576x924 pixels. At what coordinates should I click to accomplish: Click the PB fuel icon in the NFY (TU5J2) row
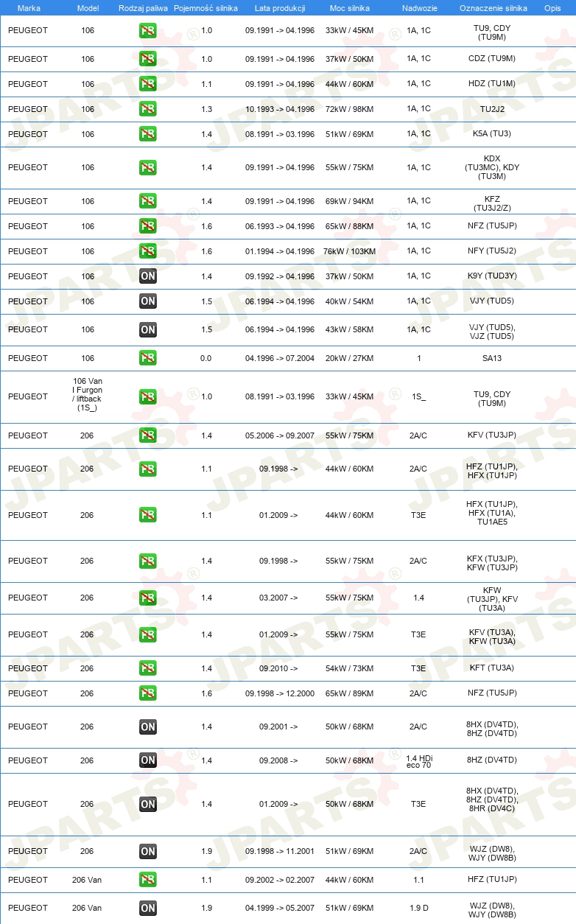coord(148,251)
